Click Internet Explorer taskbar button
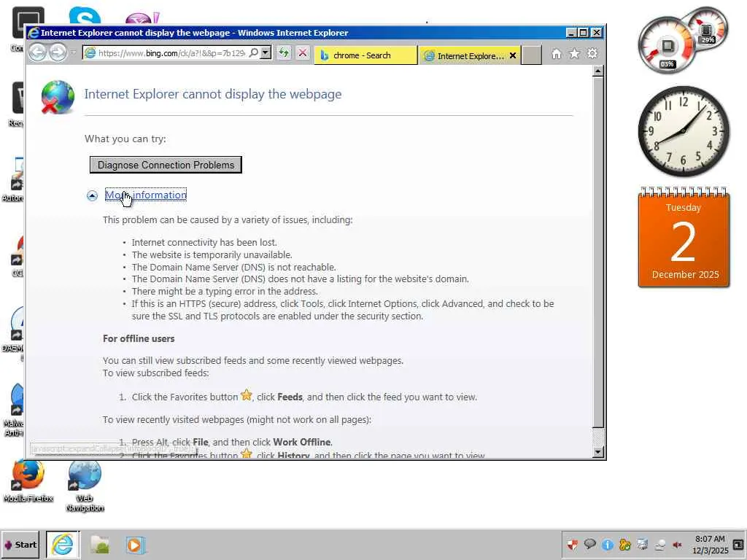Viewport: 747px width, 560px height. point(63,545)
